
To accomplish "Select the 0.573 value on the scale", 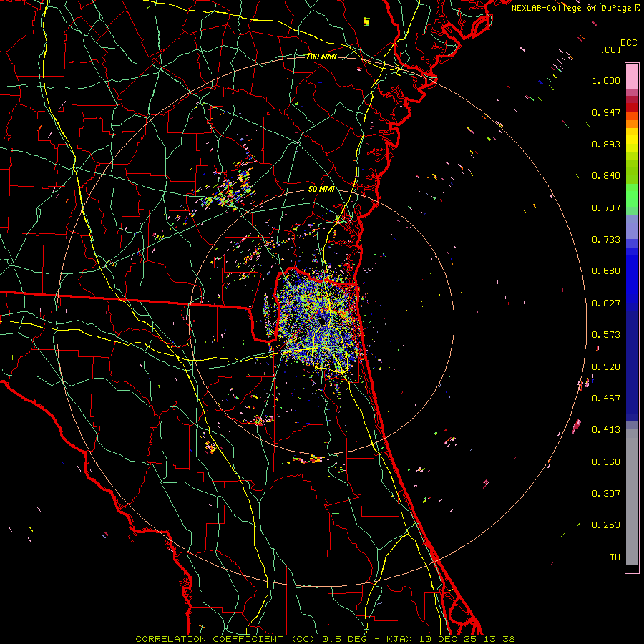I will point(606,335).
